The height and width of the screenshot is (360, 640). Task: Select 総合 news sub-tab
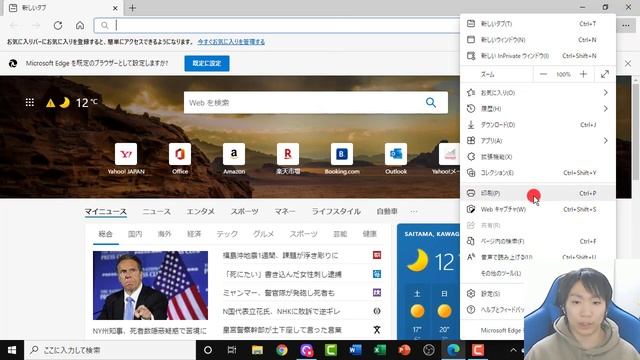coord(105,234)
